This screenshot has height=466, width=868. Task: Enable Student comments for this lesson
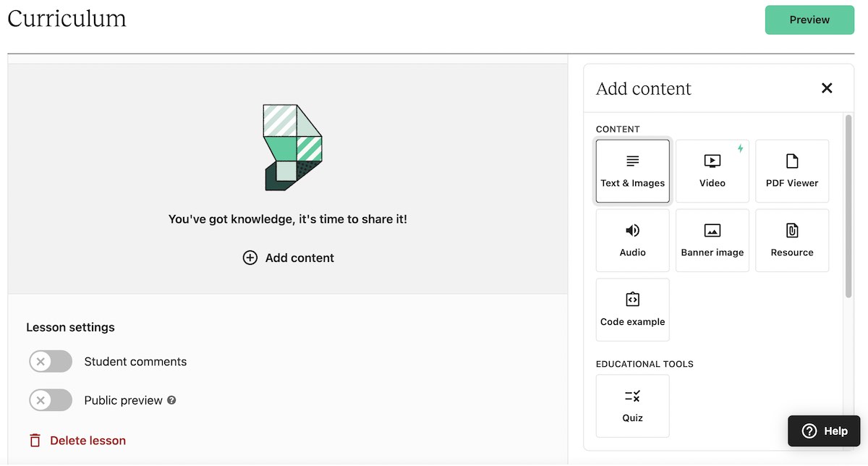[50, 361]
